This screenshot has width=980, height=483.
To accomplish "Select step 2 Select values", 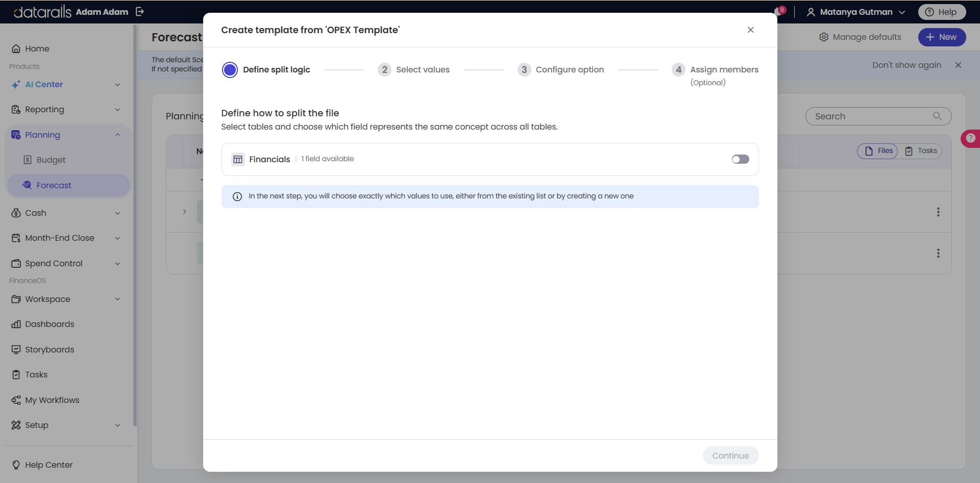I will [x=414, y=70].
